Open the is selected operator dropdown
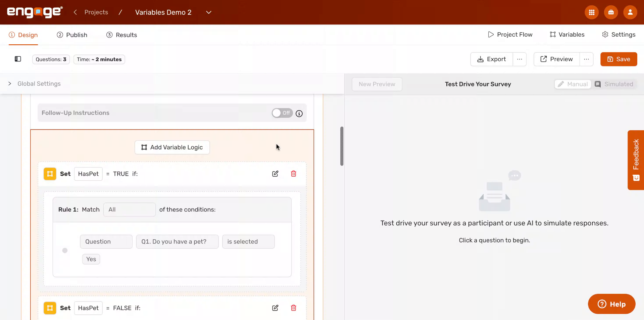 [248, 241]
